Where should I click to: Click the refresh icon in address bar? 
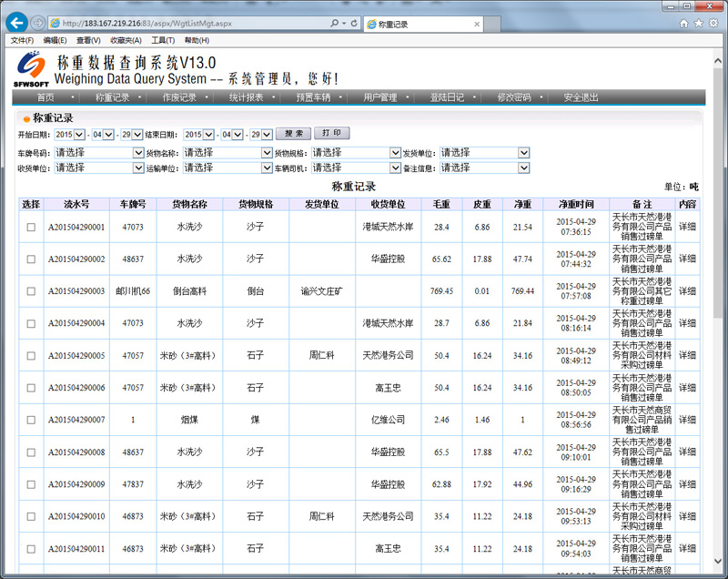click(x=354, y=24)
